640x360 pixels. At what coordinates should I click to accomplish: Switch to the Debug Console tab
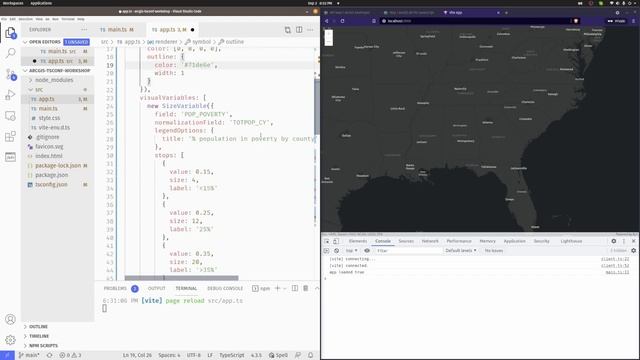pos(225,288)
